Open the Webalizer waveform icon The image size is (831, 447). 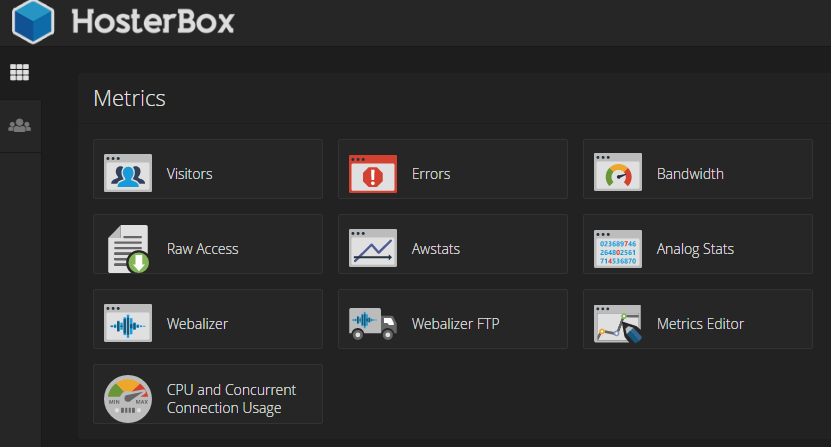point(128,323)
